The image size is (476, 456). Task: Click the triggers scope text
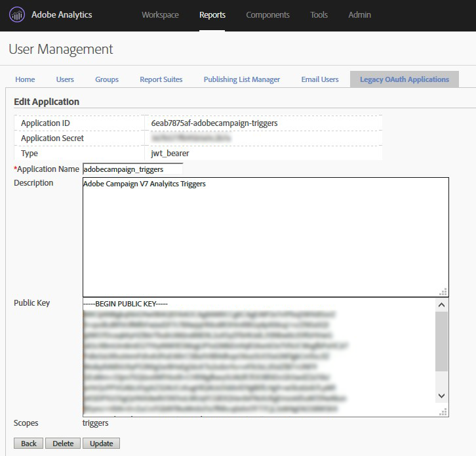95,423
